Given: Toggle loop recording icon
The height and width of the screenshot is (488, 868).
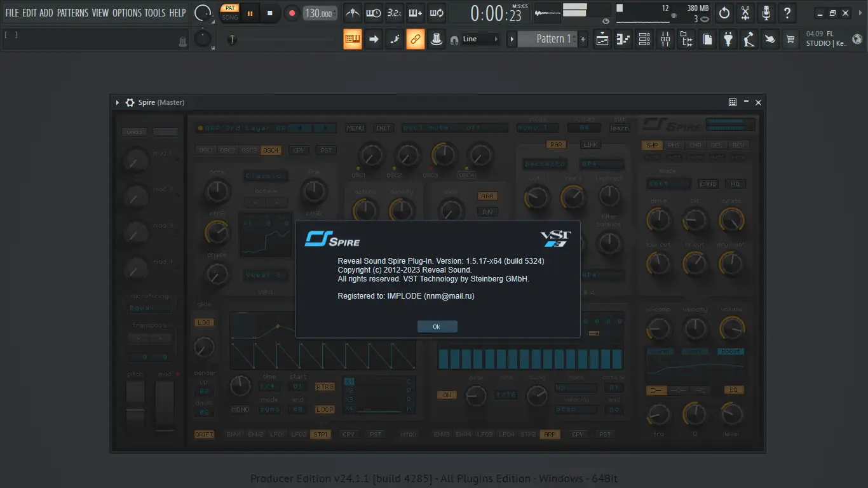Looking at the screenshot, I should point(437,13).
